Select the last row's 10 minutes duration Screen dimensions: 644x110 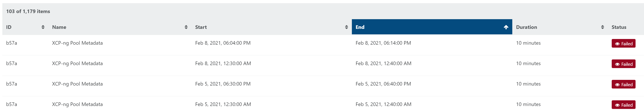528,104
